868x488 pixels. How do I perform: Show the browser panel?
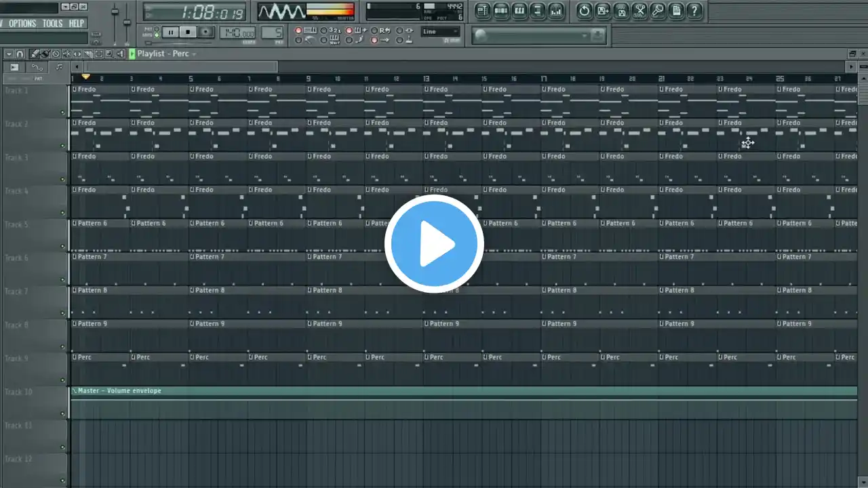538,10
